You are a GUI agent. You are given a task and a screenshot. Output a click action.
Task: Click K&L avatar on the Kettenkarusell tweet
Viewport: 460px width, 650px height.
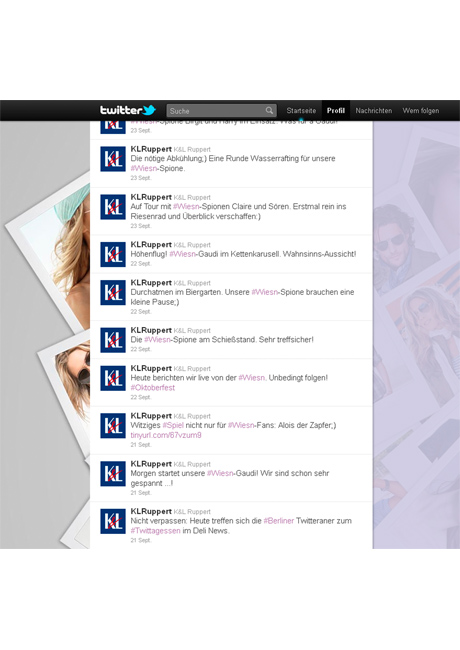[113, 254]
